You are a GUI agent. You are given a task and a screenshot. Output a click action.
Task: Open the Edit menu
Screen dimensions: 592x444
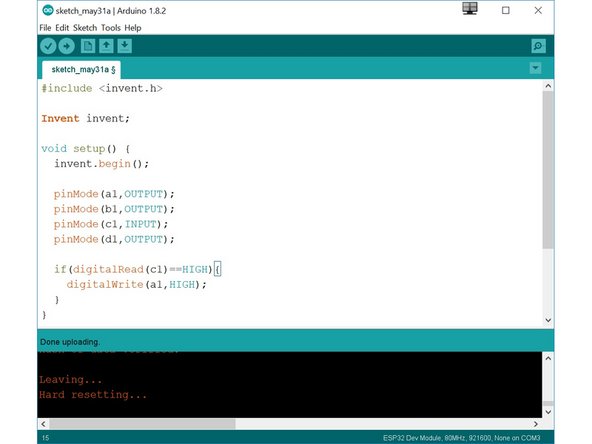pos(62,28)
